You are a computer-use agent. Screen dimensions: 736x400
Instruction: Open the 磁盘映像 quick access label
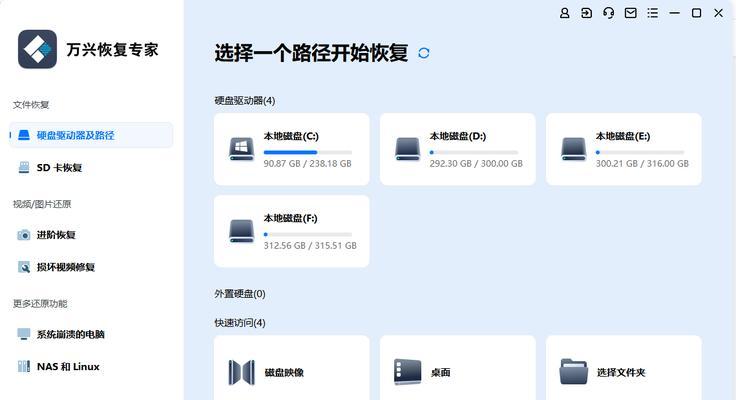point(284,372)
